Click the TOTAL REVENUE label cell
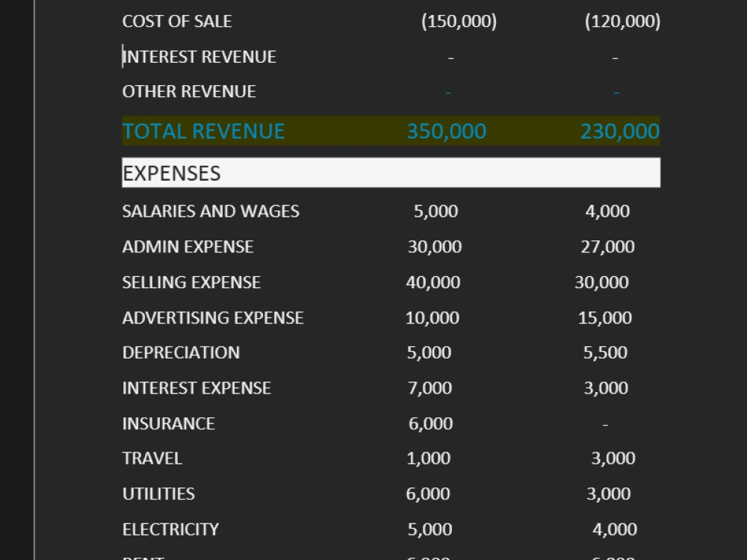 (202, 131)
